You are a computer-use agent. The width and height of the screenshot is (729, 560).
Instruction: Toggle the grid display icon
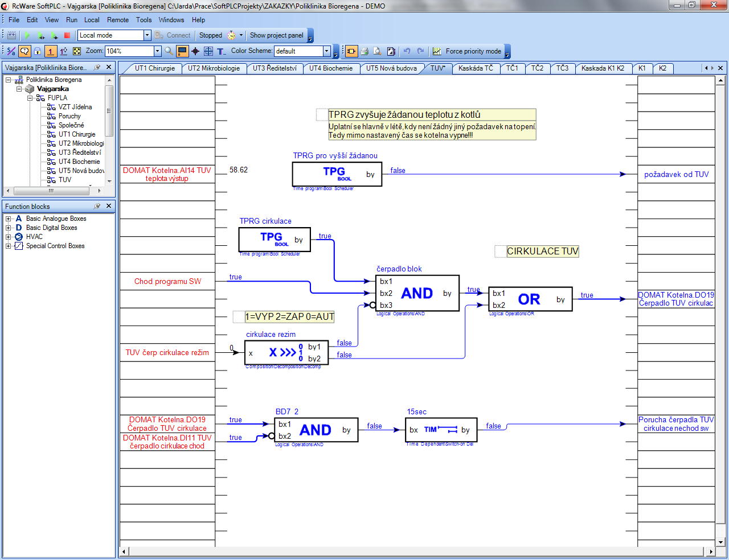tap(208, 51)
